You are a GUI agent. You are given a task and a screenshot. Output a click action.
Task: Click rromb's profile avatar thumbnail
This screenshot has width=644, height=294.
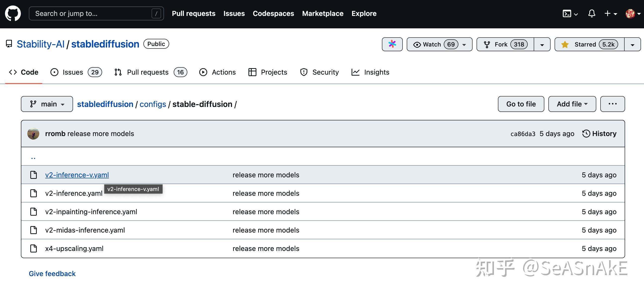(x=33, y=133)
